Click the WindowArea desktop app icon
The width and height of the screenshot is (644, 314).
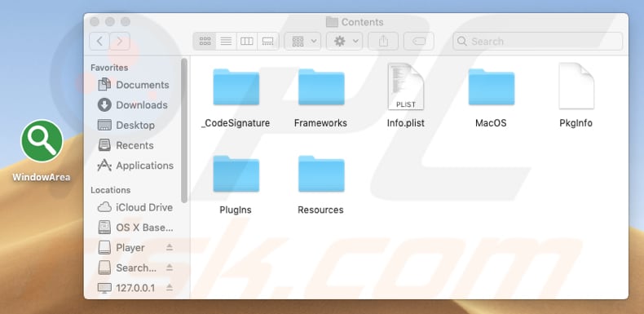click(x=42, y=141)
